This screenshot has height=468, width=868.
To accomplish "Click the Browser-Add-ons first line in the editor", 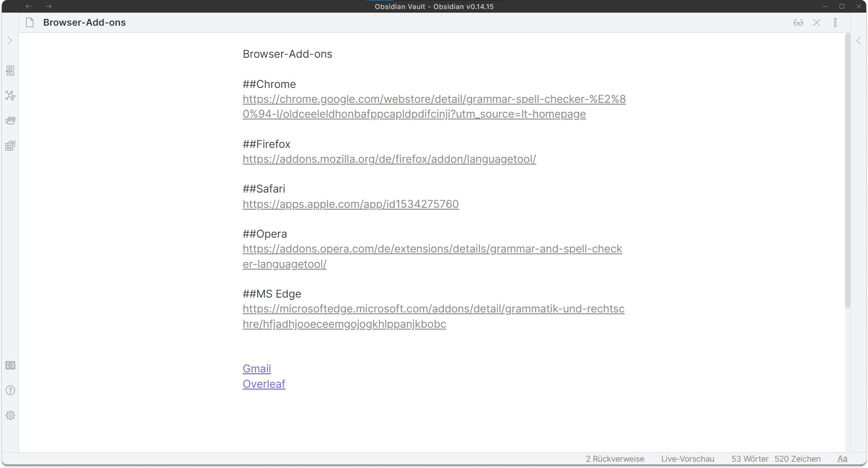I will click(x=287, y=54).
